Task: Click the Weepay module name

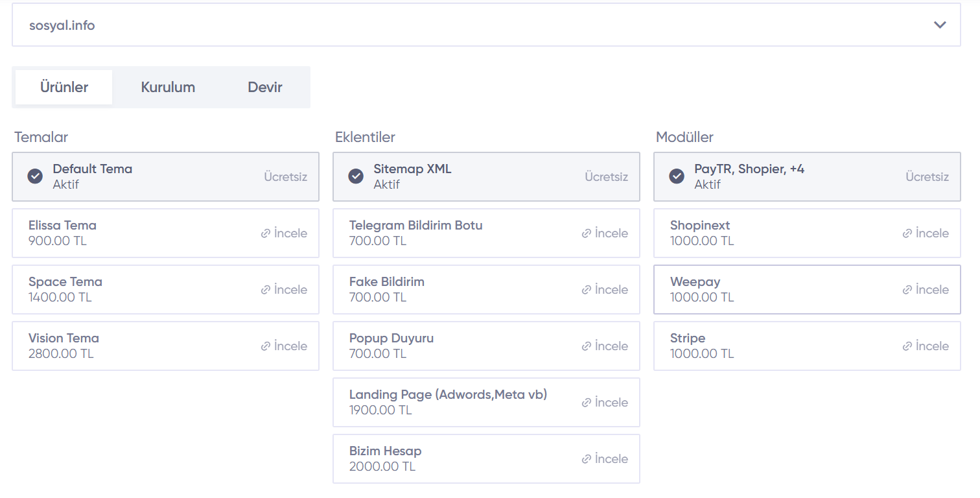Action: (x=695, y=282)
